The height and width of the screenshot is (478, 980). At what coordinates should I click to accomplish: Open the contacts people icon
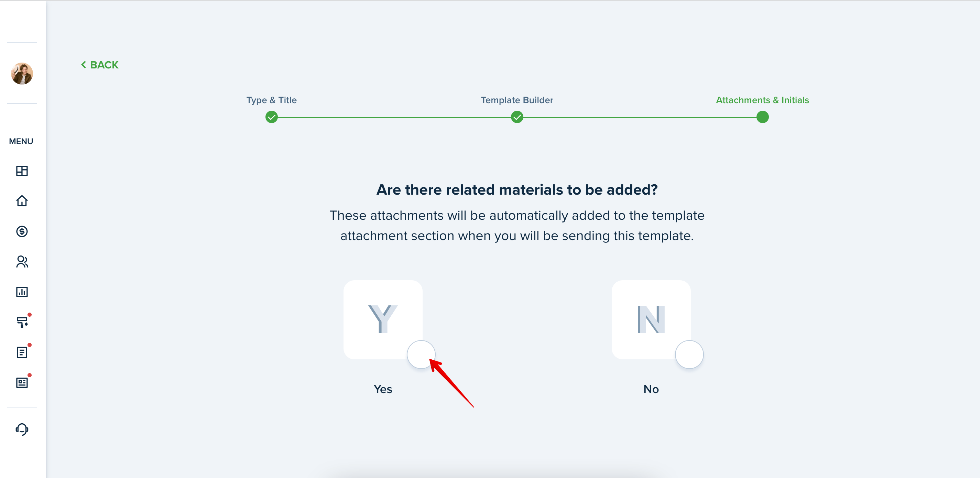tap(22, 261)
